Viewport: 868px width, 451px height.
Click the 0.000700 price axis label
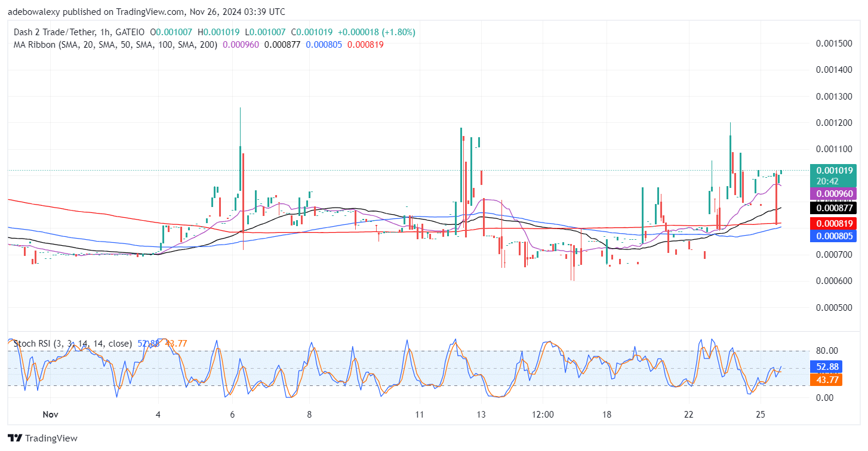pyautogui.click(x=835, y=255)
